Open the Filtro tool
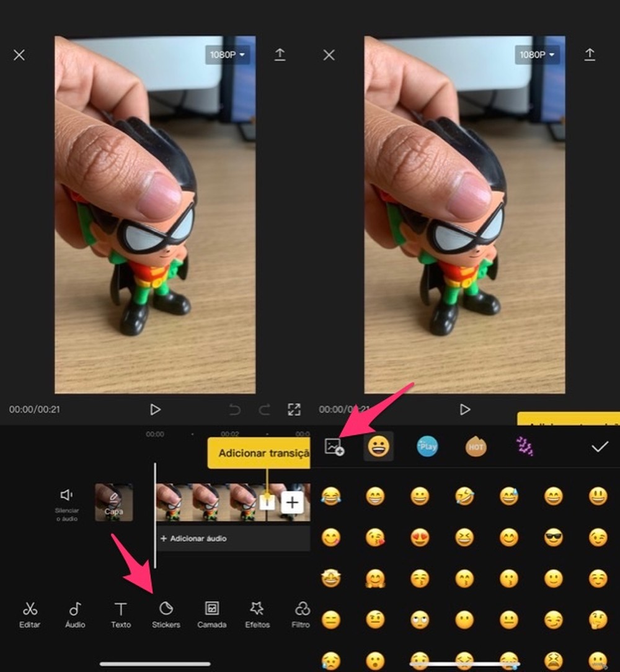This screenshot has width=620, height=672. coord(301,614)
